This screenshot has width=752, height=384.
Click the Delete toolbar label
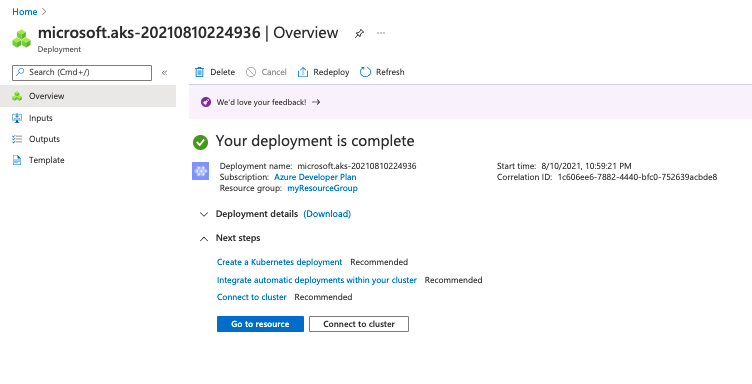click(x=223, y=72)
